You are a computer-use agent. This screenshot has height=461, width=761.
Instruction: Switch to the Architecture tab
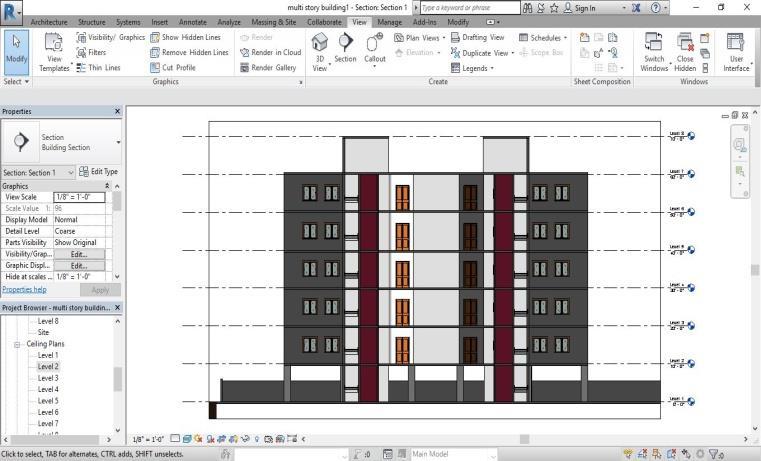click(49, 22)
